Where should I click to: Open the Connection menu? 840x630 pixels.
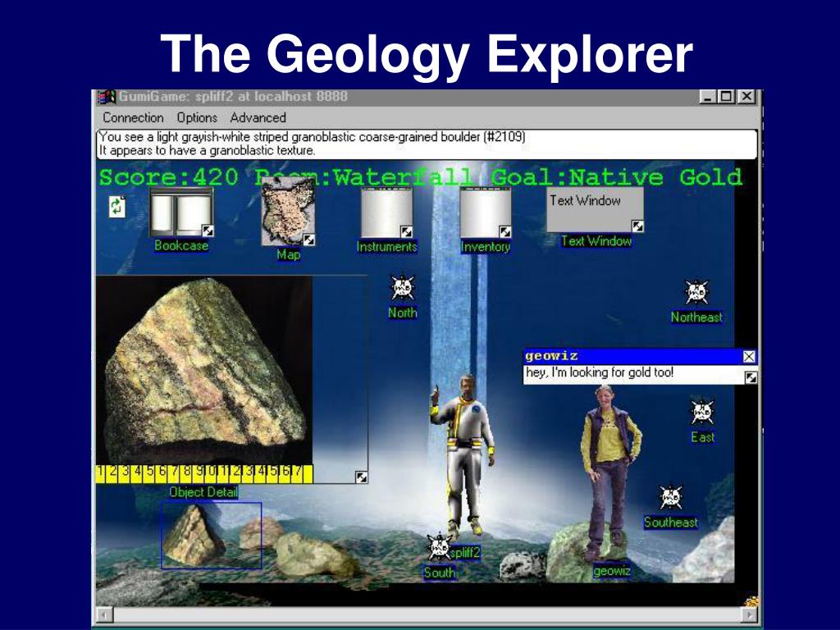point(134,117)
